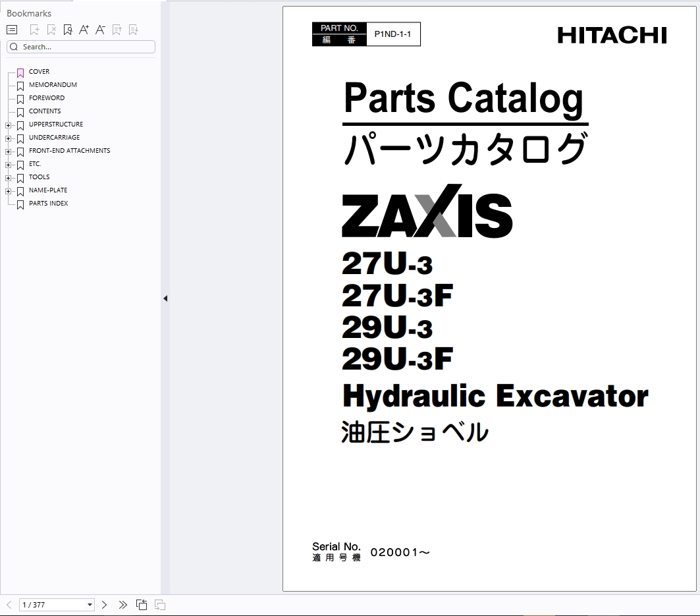Viewport: 700px width, 616px height.
Task: Go to the next page
Action: coord(105,605)
